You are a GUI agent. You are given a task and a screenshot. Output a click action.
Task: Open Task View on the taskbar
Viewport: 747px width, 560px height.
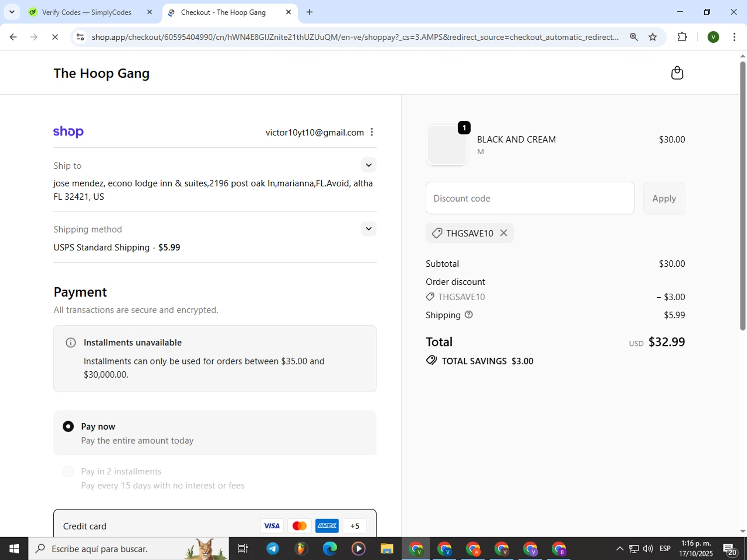[243, 549]
